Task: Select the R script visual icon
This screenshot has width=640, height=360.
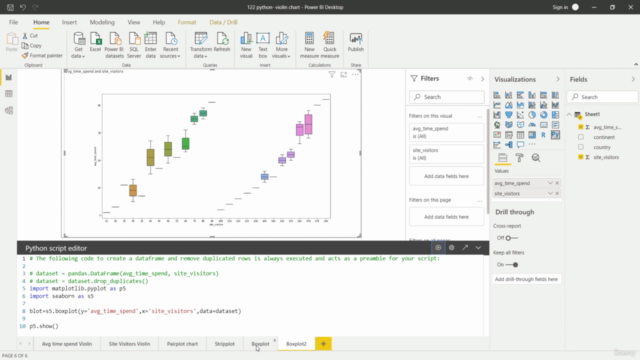Action: click(543, 135)
